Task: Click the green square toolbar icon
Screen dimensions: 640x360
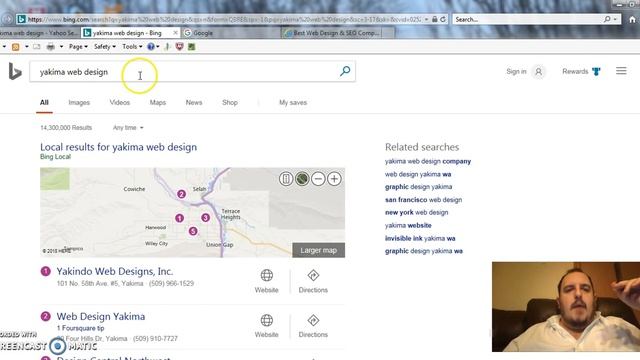Action: click(x=191, y=47)
